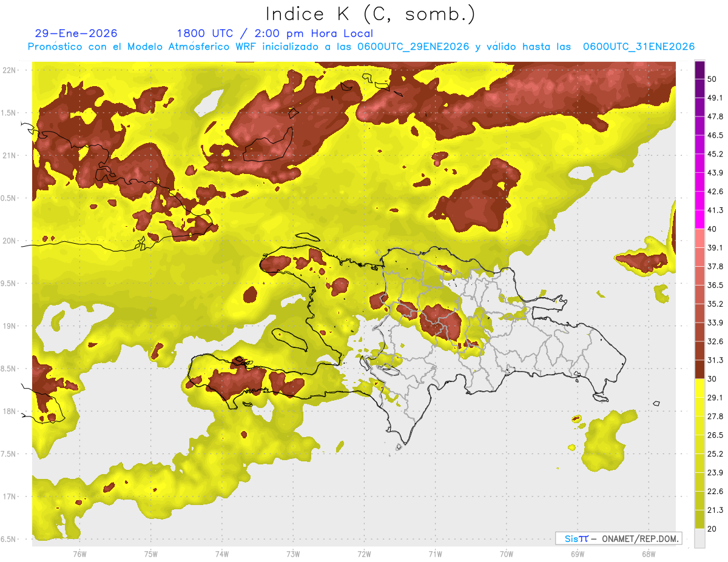This screenshot has height=562, width=728.
Task: Select the '21N' latitude label
Action: click(x=8, y=155)
